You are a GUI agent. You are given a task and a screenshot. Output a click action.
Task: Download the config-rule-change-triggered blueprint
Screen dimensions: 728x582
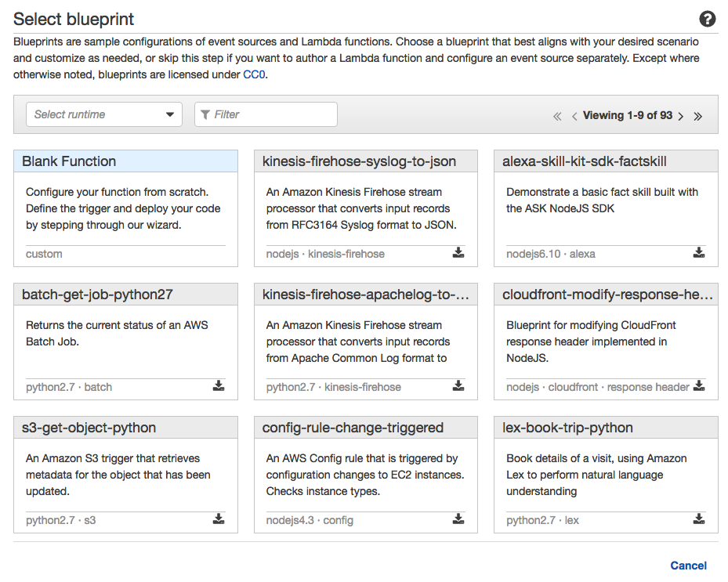tap(458, 519)
